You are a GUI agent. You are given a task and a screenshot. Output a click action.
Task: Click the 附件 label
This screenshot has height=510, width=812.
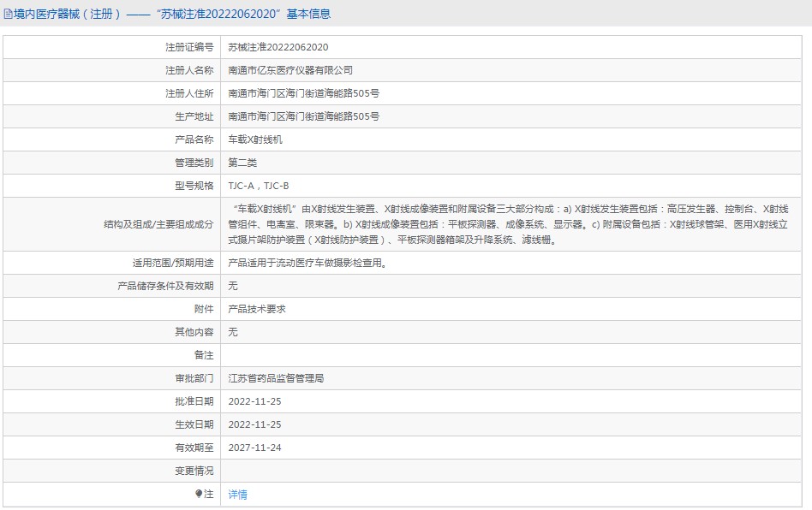tap(204, 309)
